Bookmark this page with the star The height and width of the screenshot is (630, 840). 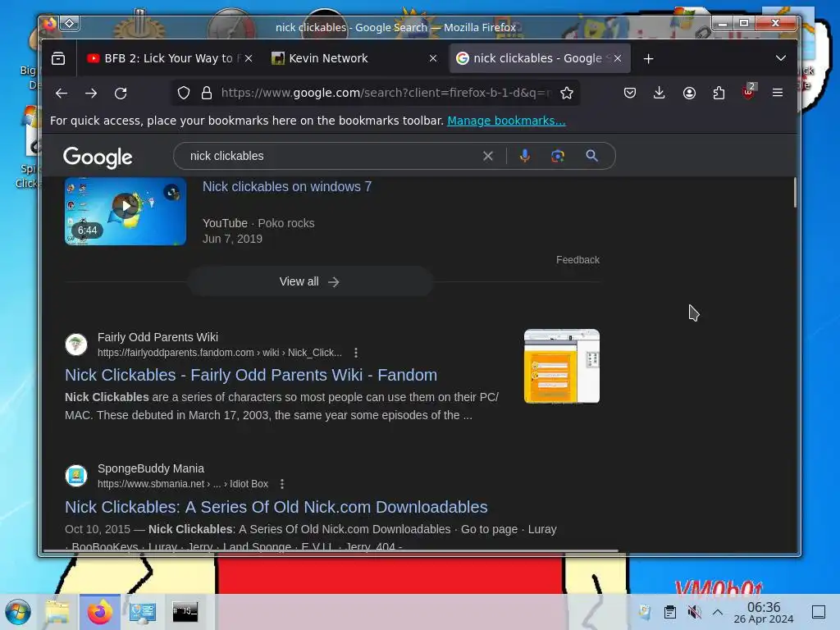(567, 94)
